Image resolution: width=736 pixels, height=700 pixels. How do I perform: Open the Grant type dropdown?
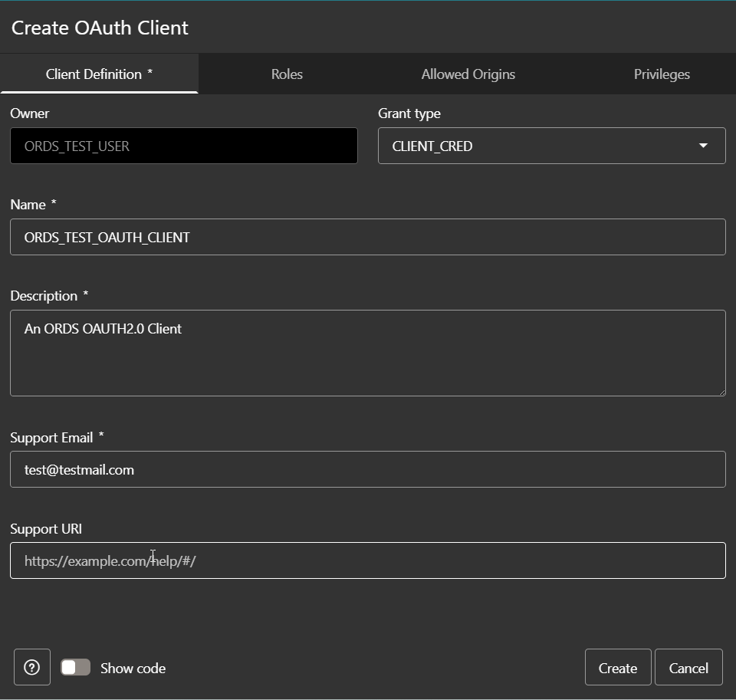(x=551, y=146)
